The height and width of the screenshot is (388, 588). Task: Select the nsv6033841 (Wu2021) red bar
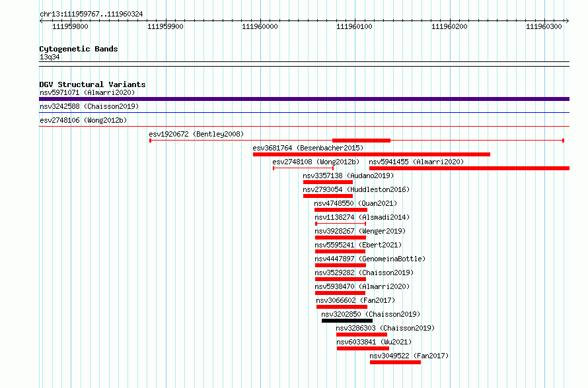pyautogui.click(x=363, y=348)
